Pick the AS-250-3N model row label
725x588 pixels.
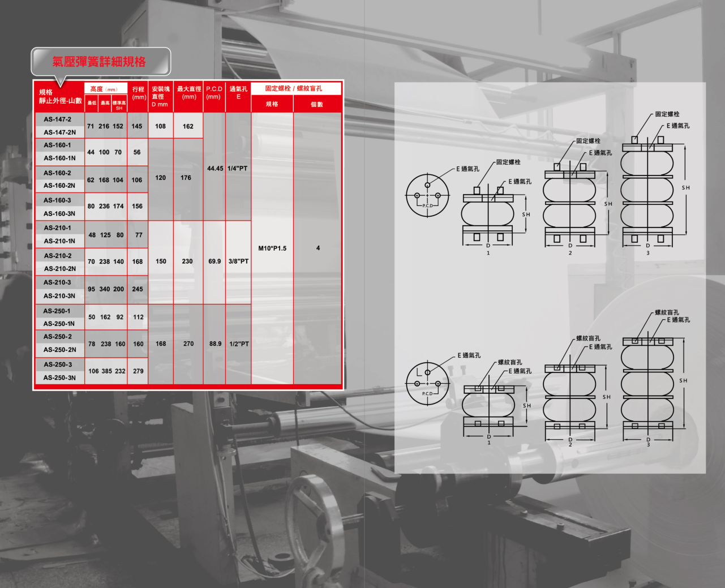(59, 377)
